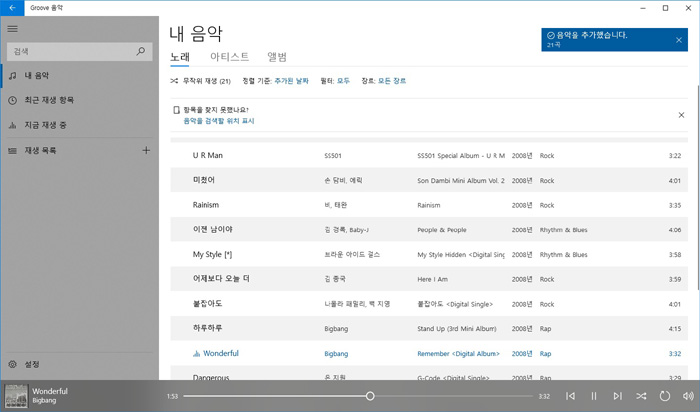Open the hamburger navigation menu
This screenshot has height=412, width=700.
pos(12,29)
